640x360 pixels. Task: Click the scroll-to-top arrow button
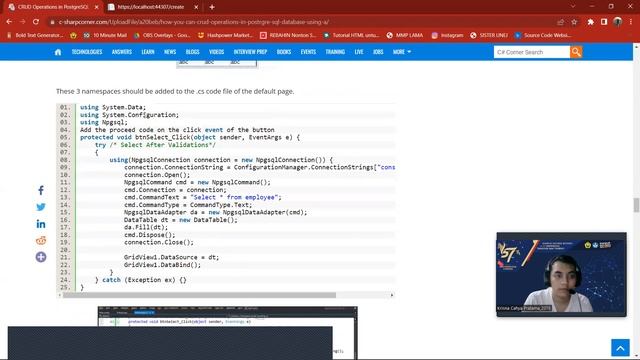620,348
